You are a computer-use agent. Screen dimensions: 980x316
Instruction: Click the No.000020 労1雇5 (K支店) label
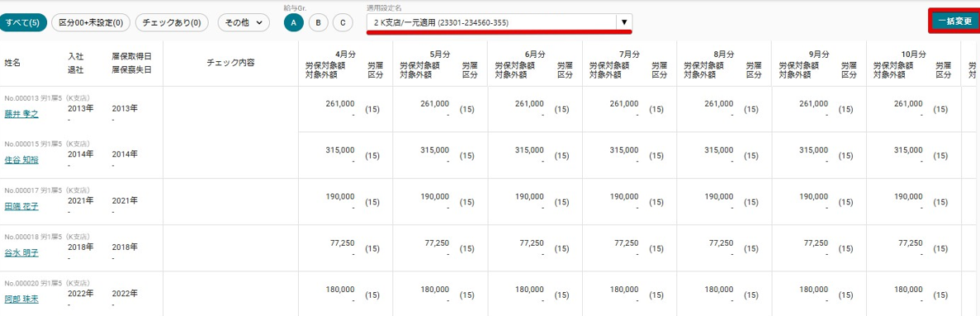pyautogui.click(x=47, y=284)
